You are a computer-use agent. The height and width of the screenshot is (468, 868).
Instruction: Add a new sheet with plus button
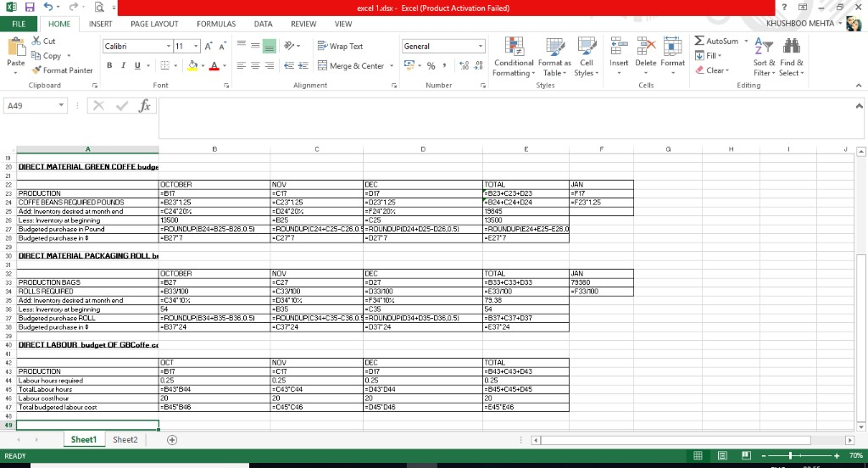point(172,440)
